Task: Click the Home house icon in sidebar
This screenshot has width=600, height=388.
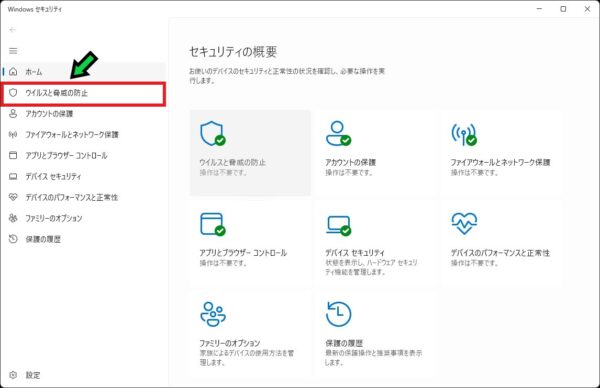Action: click(x=13, y=72)
